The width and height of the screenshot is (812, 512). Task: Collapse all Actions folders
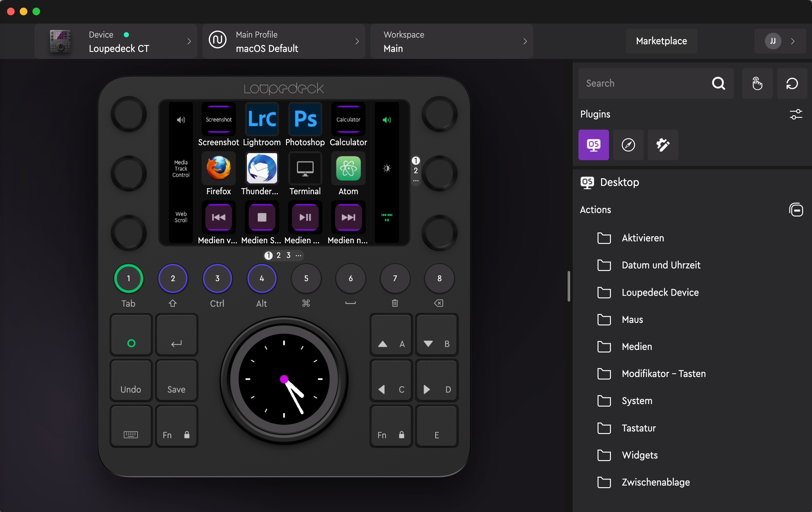click(796, 210)
